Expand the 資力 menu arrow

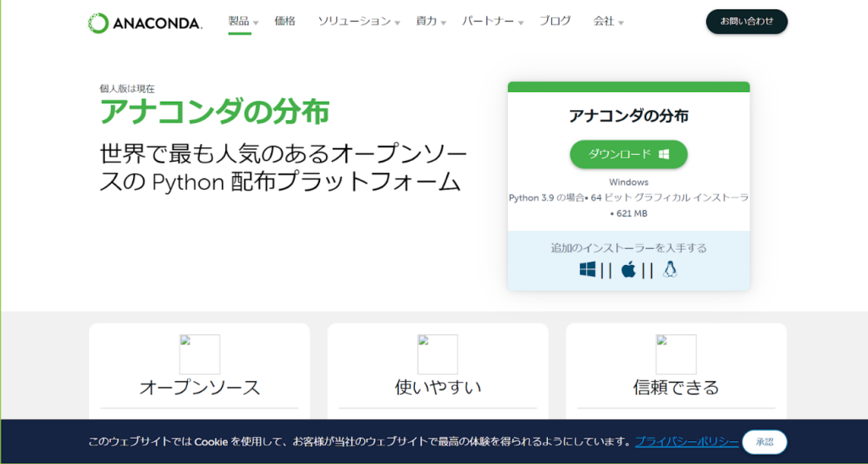pos(444,23)
